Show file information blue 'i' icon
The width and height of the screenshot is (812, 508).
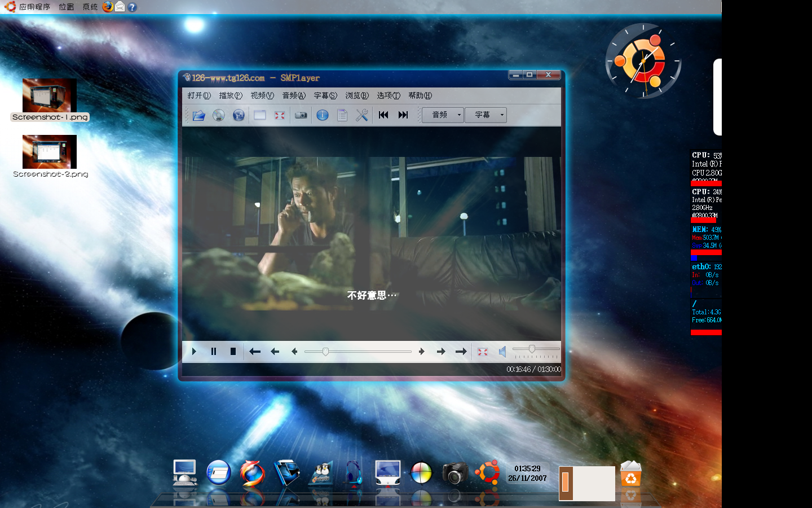tap(323, 115)
